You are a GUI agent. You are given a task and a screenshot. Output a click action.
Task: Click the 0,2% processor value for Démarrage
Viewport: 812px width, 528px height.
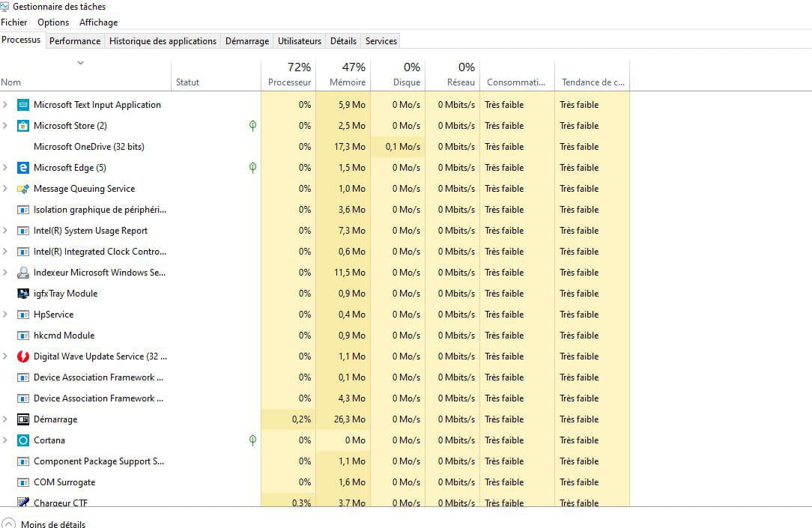[301, 419]
